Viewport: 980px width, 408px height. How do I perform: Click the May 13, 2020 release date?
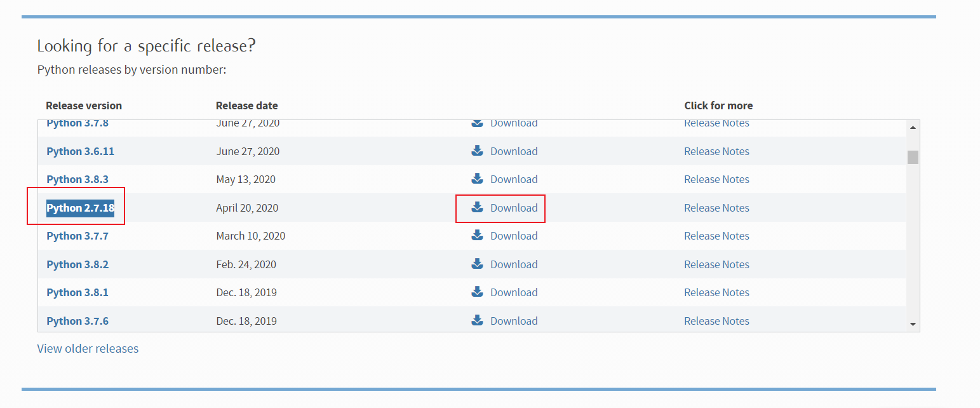pos(246,179)
